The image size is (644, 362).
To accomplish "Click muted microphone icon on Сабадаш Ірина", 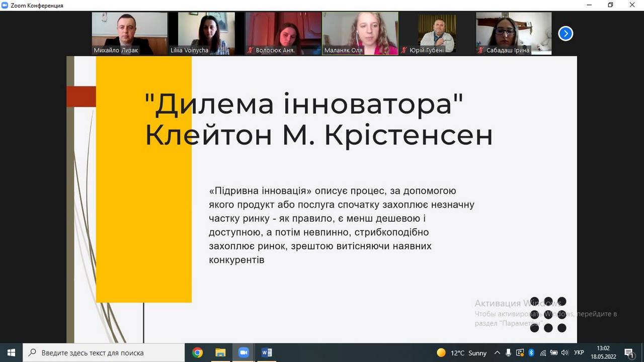I will (481, 50).
